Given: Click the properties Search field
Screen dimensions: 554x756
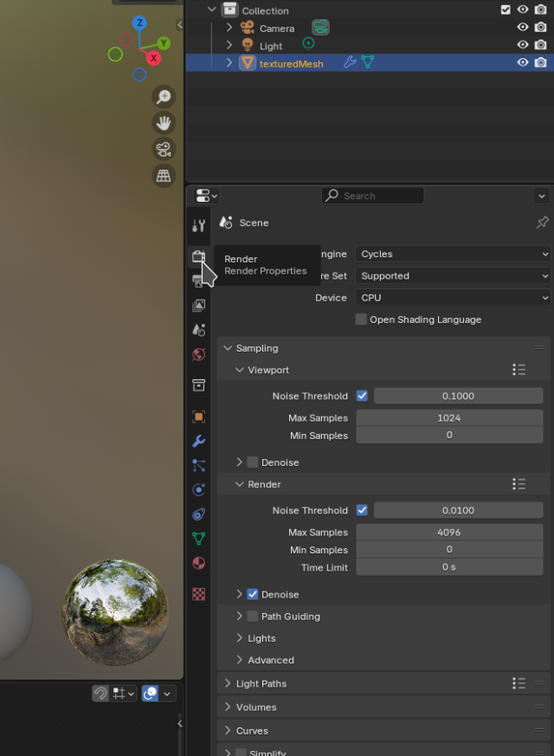Looking at the screenshot, I should click(x=372, y=196).
